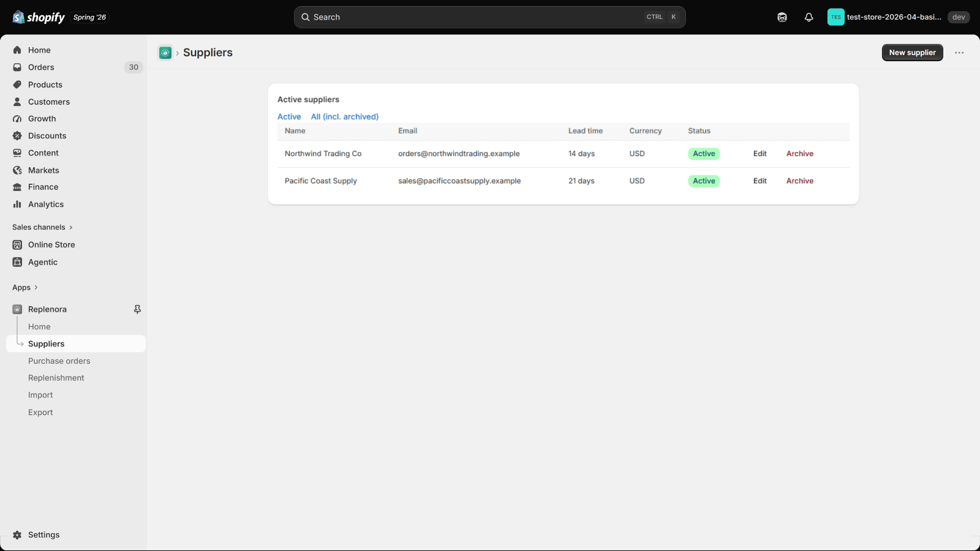Image resolution: width=980 pixels, height=551 pixels.
Task: Click the Analytics bar chart icon
Action: tap(17, 204)
